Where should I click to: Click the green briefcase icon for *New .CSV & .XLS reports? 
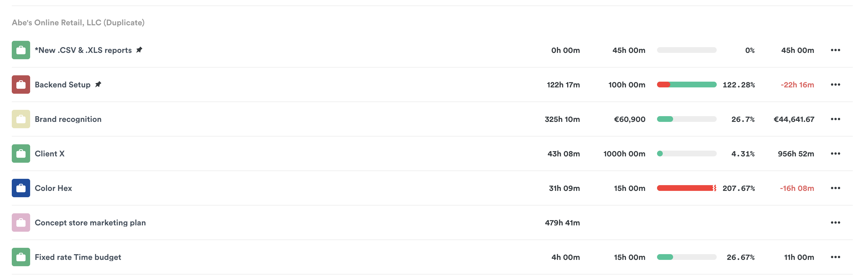pyautogui.click(x=21, y=50)
